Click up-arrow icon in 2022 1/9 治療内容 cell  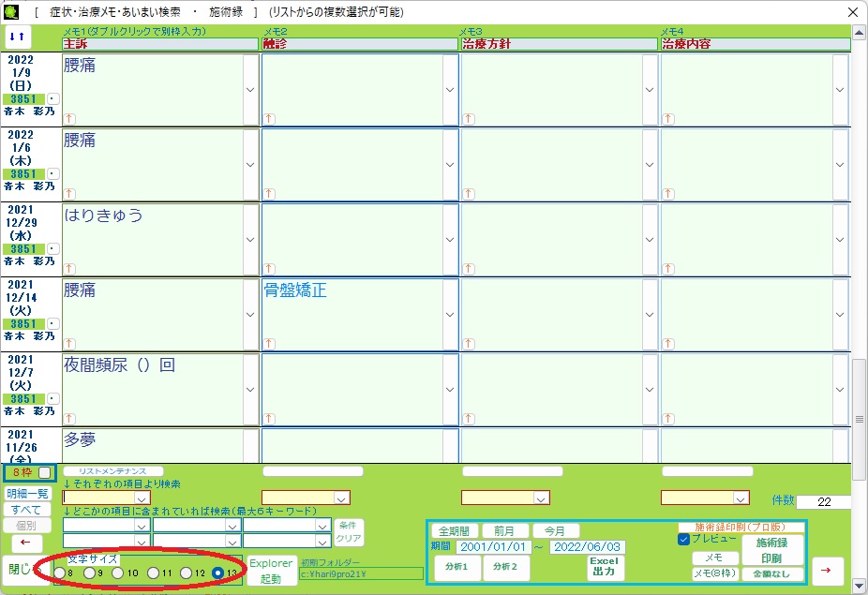pos(668,118)
